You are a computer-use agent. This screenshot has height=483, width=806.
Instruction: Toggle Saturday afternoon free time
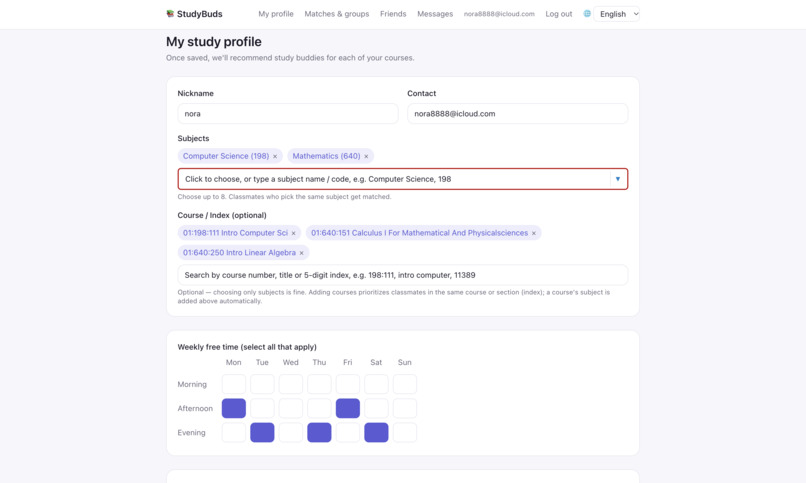point(376,408)
